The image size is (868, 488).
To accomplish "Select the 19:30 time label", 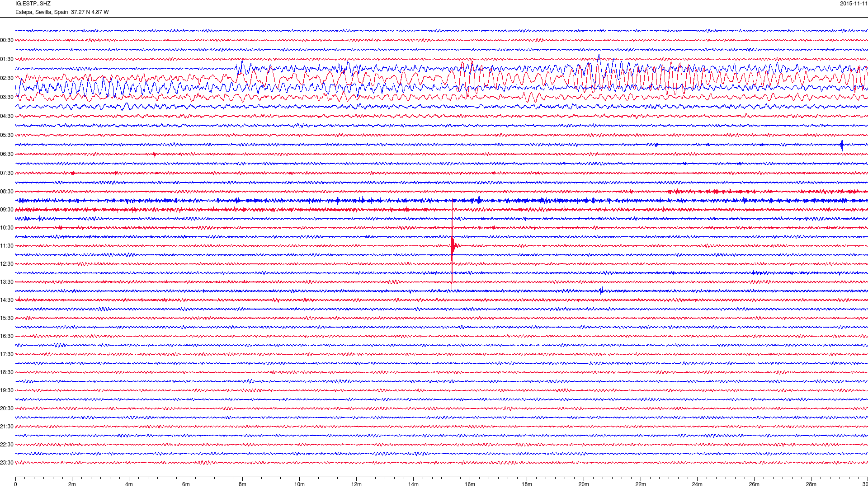I will coord(7,390).
